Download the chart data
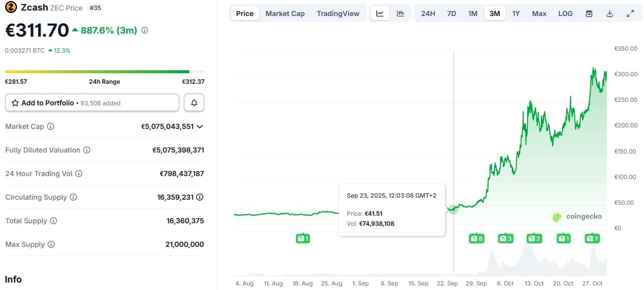 610,14
